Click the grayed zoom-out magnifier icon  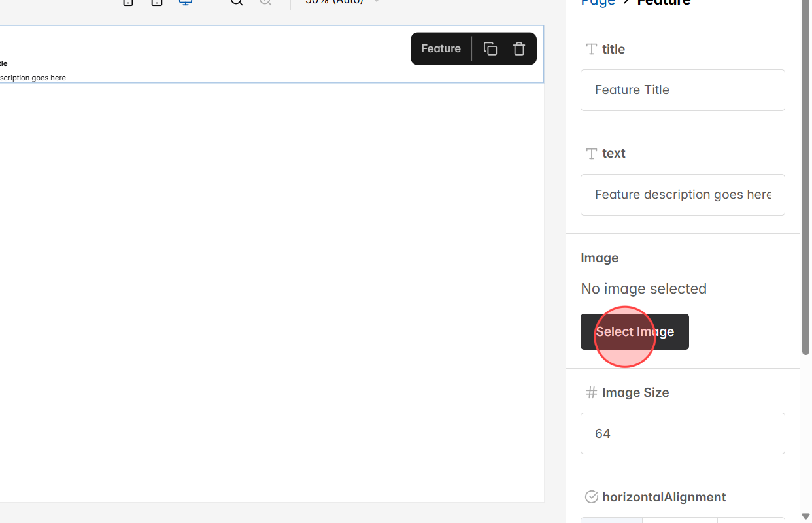click(x=265, y=3)
